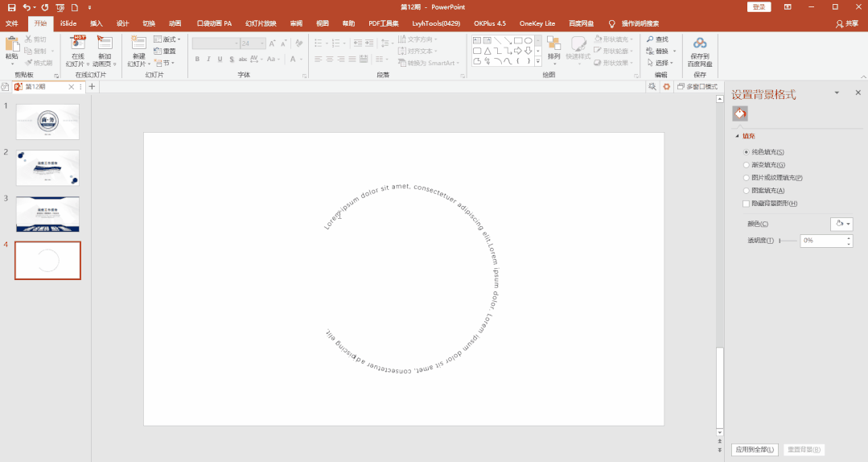This screenshot has height=462, width=868.
Task: Click the Save icon in quick access toolbar
Action: pyautogui.click(x=11, y=7)
